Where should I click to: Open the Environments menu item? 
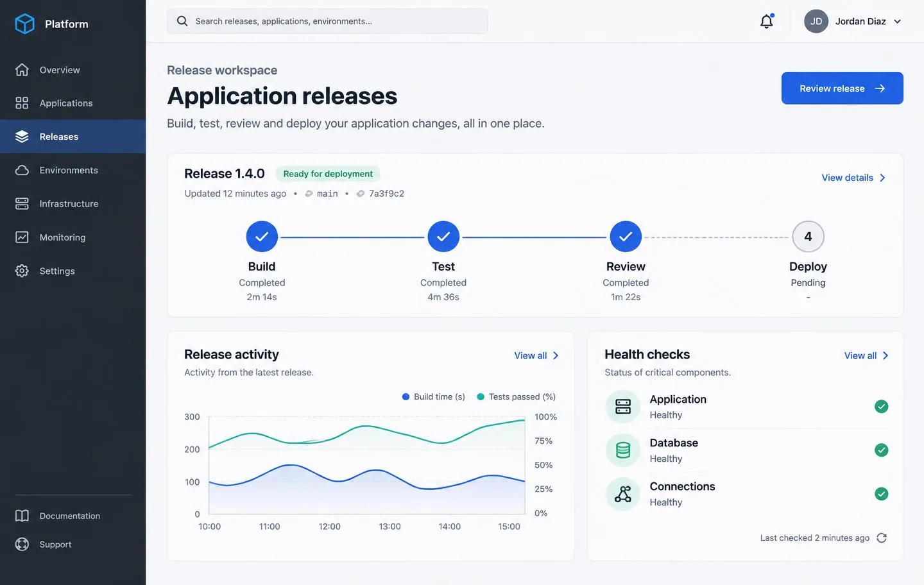[x=73, y=170]
